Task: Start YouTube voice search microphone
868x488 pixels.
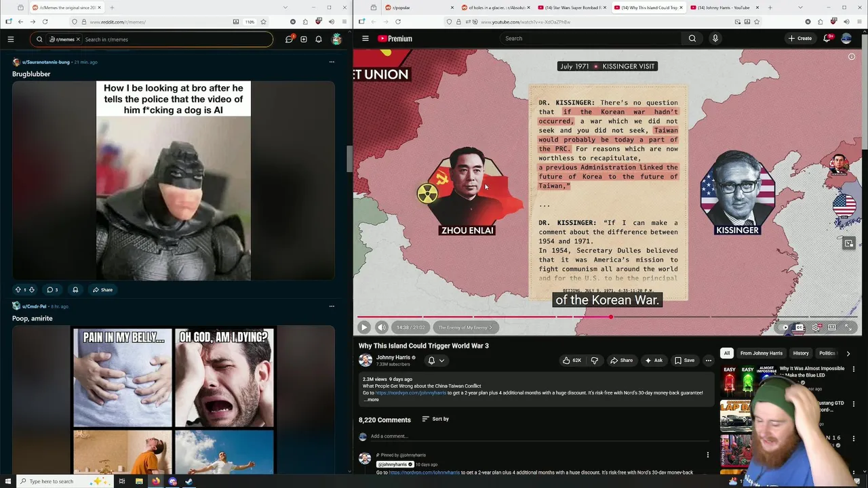Action: coord(715,39)
